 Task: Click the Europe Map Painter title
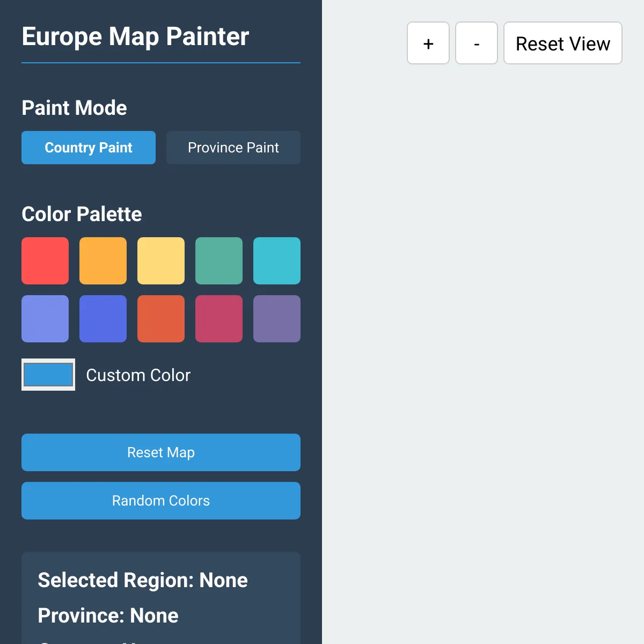(135, 36)
